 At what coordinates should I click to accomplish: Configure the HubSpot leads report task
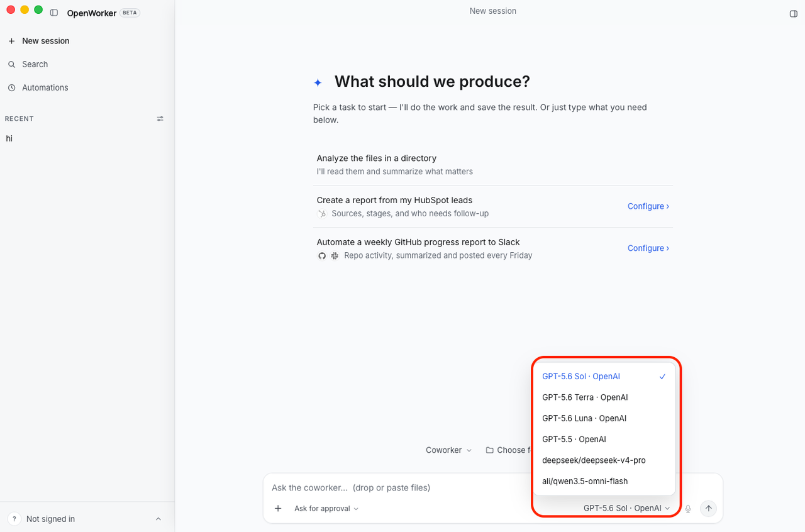coord(648,206)
